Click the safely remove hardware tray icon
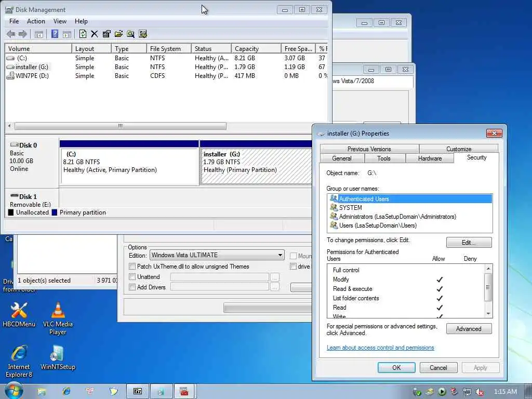 point(417,392)
